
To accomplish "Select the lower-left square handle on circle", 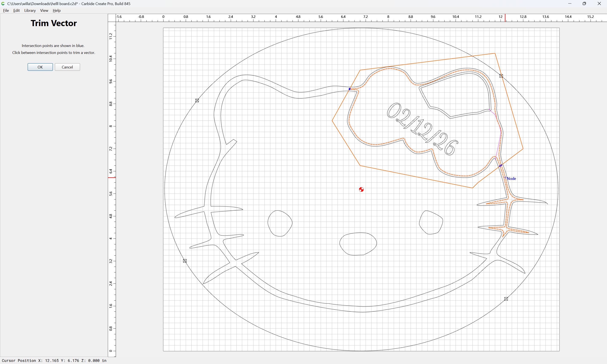I will [x=185, y=261].
